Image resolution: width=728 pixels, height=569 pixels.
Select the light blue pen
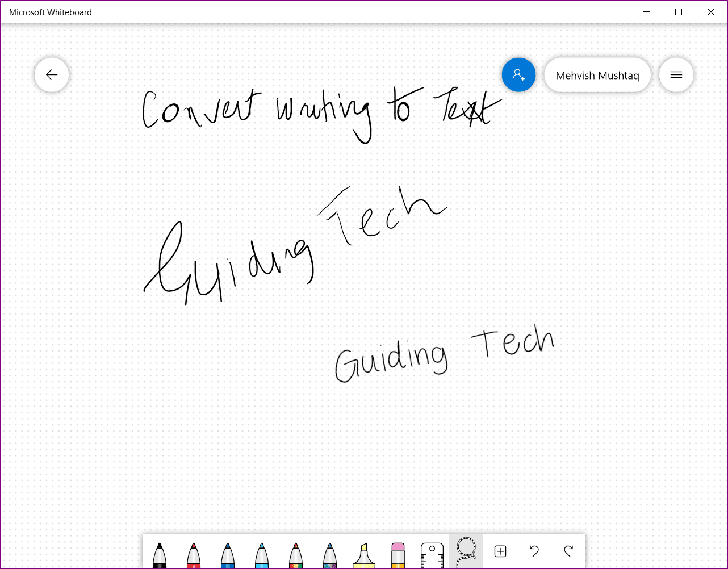[x=262, y=555]
